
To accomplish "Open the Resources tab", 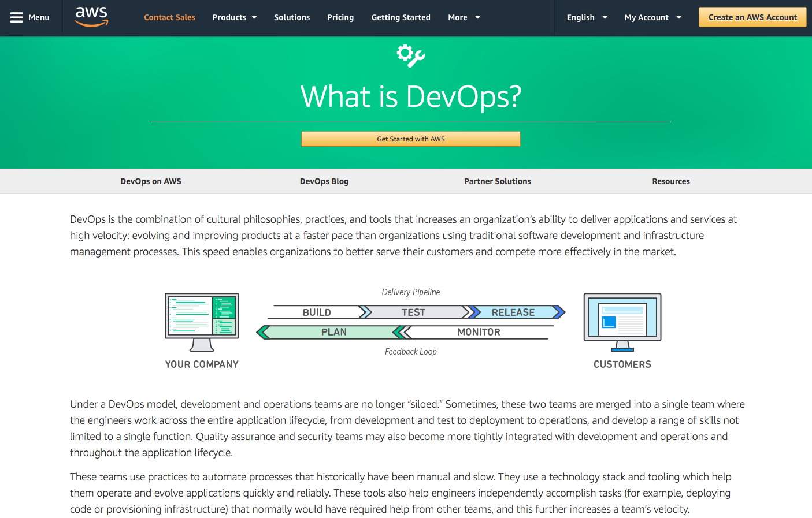I will point(671,181).
